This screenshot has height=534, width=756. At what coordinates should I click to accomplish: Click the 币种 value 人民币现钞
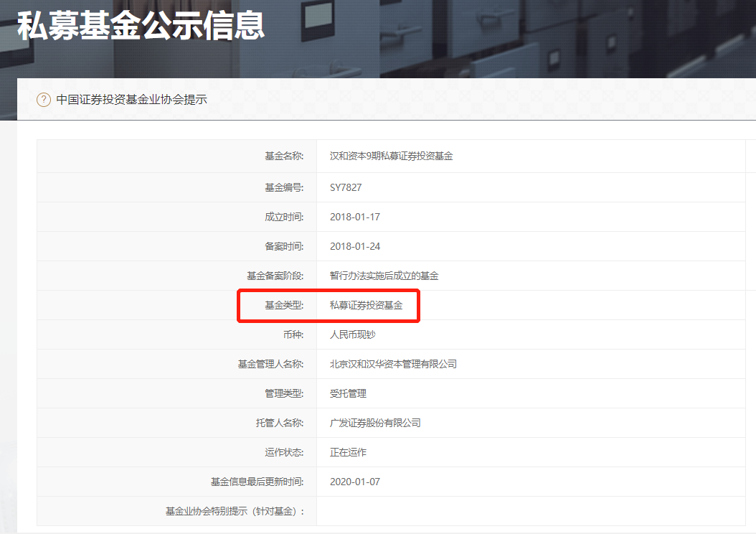click(x=354, y=334)
